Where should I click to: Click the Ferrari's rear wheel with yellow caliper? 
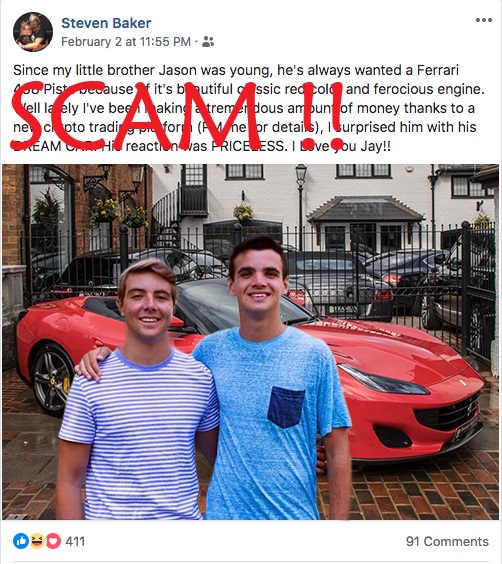(x=52, y=379)
